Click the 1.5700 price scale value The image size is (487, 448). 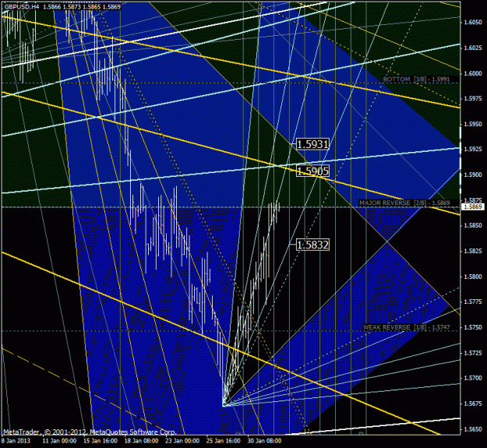point(473,378)
